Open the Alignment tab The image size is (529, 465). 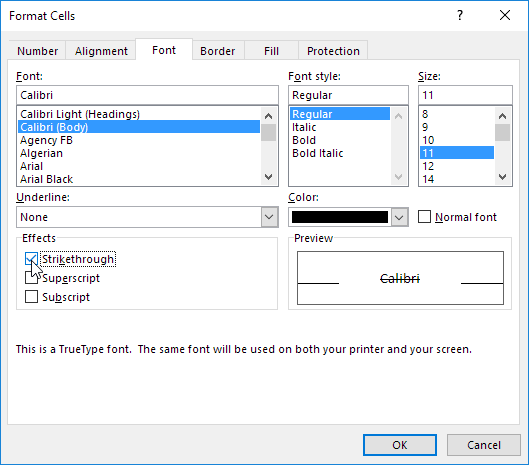coord(101,51)
